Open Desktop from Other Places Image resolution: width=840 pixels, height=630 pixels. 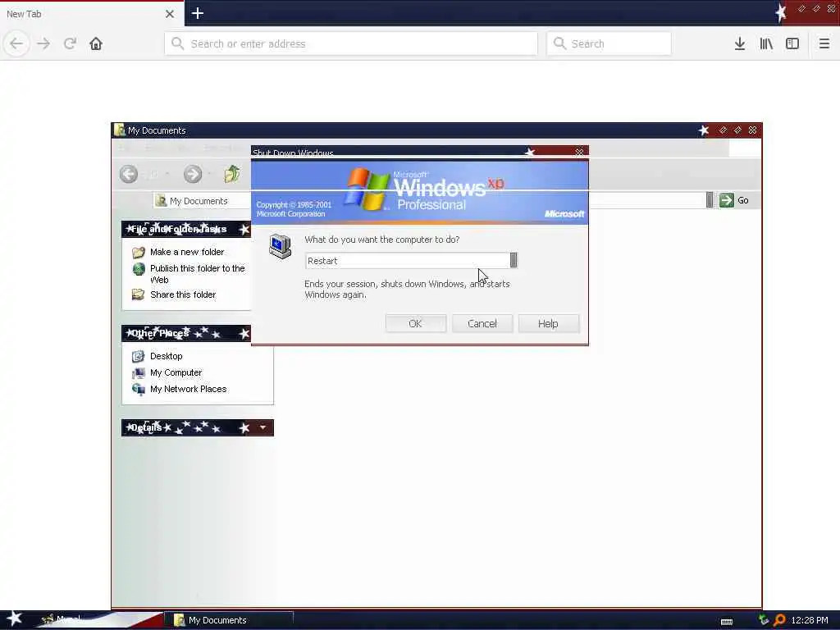tap(166, 356)
